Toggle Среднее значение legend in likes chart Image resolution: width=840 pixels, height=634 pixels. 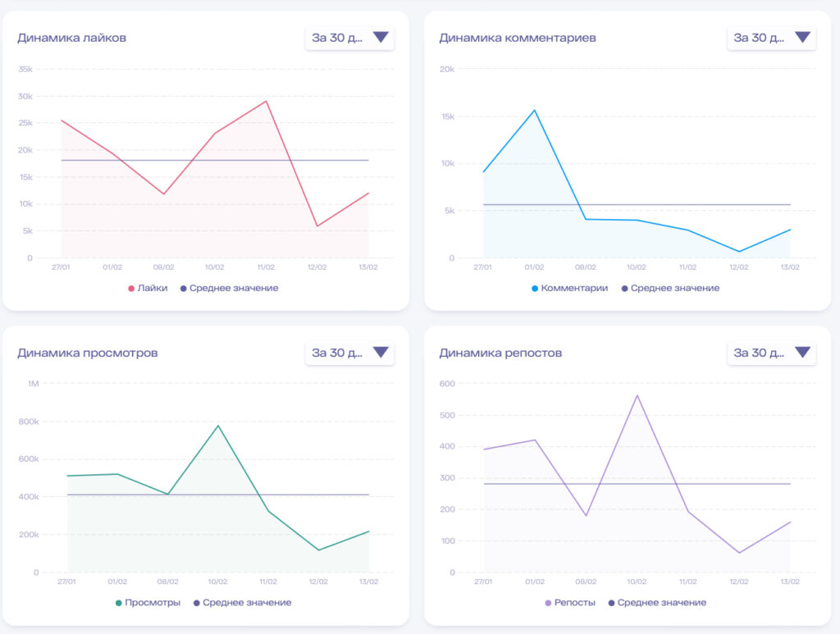point(230,288)
